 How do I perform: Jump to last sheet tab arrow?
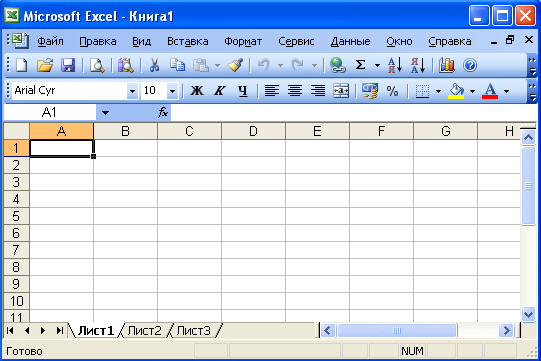[x=60, y=331]
